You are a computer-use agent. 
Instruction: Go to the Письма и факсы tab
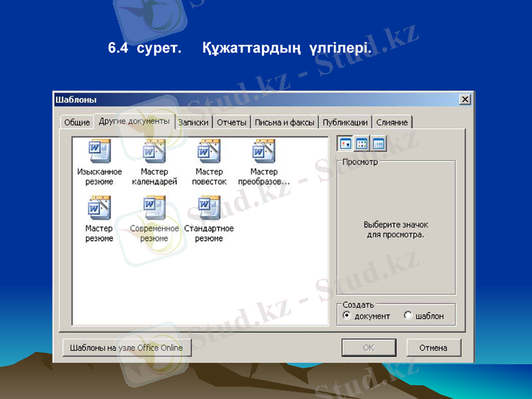[x=285, y=123]
